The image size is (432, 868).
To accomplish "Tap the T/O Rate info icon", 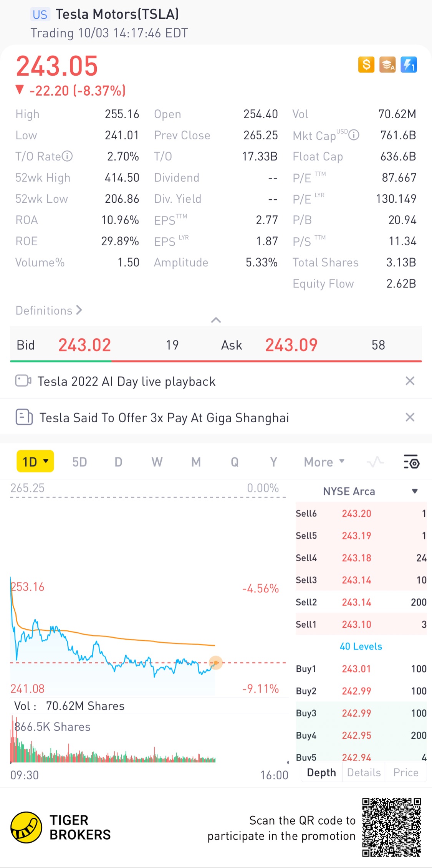I will click(x=67, y=156).
